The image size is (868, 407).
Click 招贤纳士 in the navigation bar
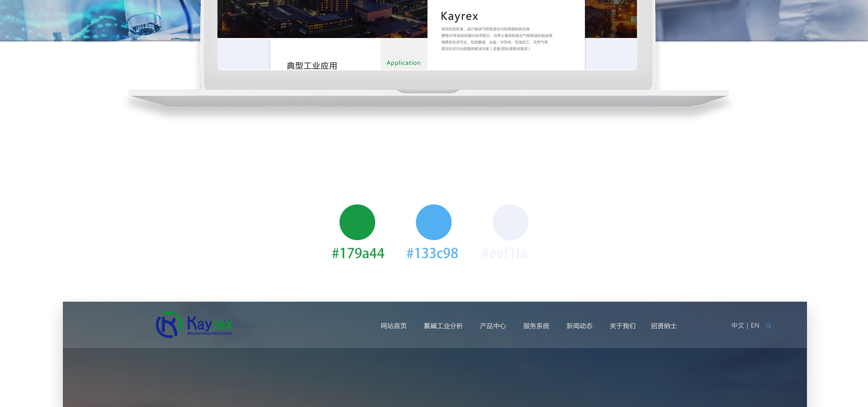[x=664, y=326]
